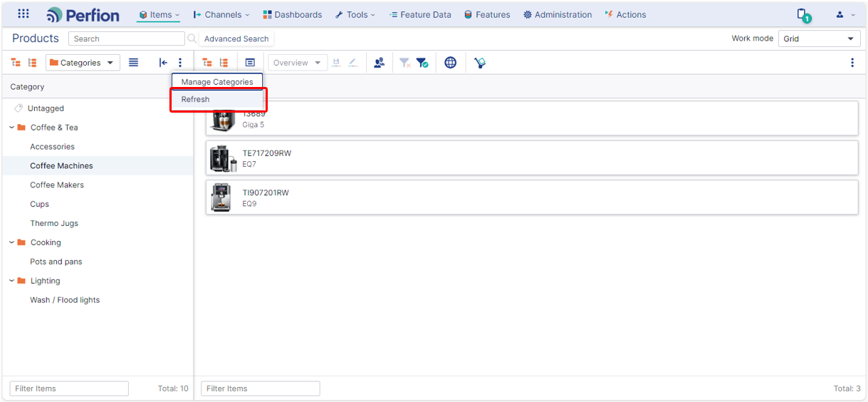Click the TE717209RW product thumbnail
The width and height of the screenshot is (868, 402).
pos(223,158)
